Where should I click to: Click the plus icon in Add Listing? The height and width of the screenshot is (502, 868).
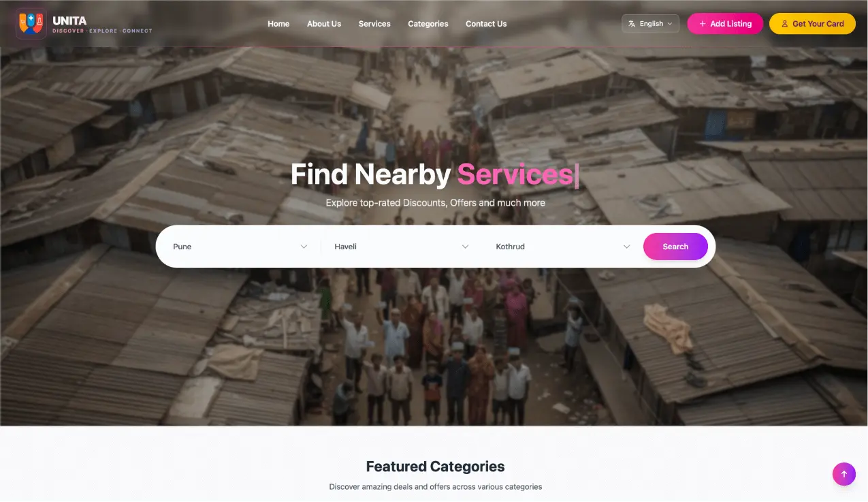tap(703, 24)
